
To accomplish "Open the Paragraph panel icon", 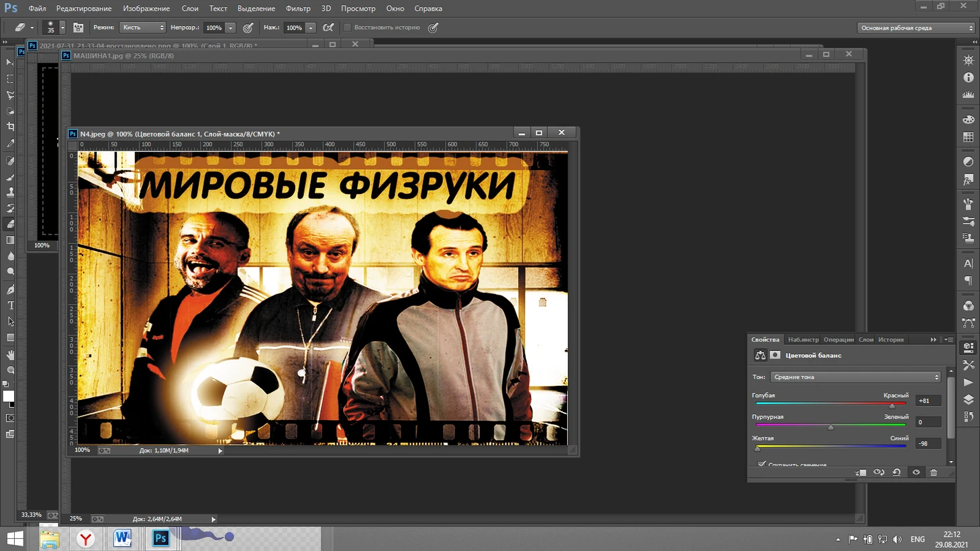I will pos(968,281).
